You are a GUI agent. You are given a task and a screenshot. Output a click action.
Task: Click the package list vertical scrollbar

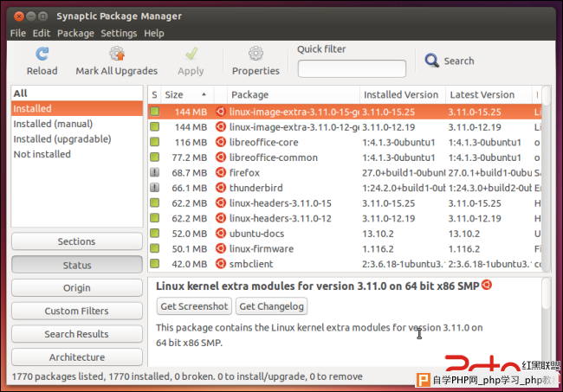(546, 178)
